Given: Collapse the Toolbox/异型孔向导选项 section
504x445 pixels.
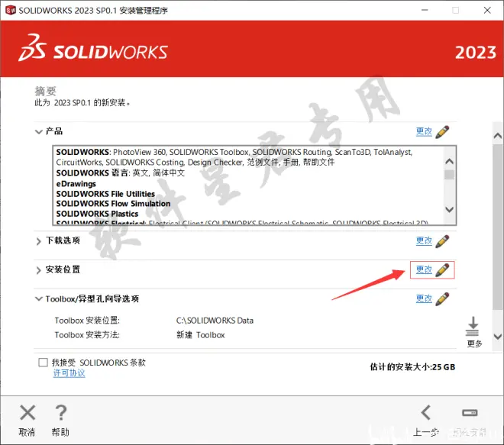Looking at the screenshot, I should click(39, 298).
